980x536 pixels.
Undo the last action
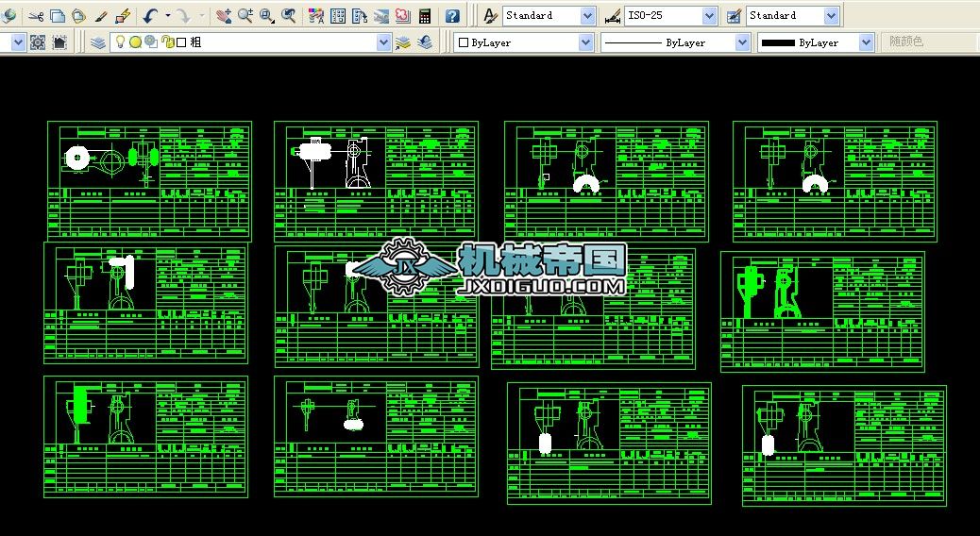click(150, 16)
